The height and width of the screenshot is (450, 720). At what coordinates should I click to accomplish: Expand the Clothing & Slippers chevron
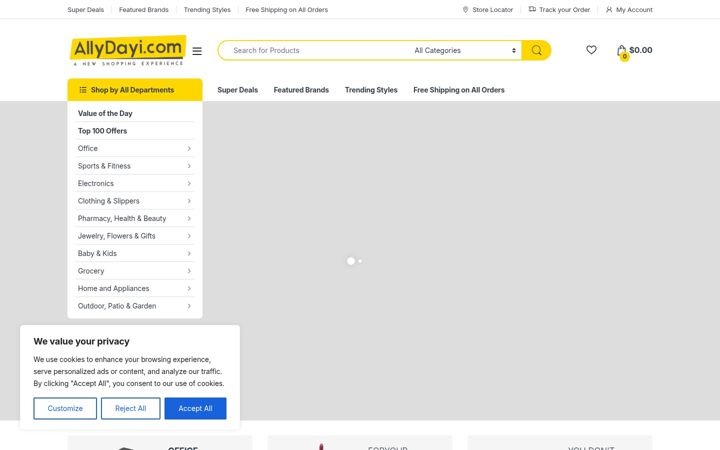[189, 201]
